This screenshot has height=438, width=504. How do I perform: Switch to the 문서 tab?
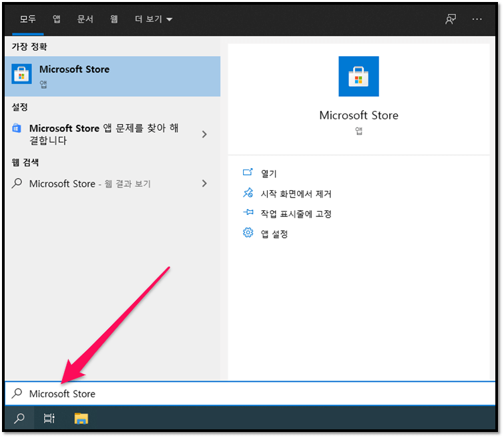(85, 19)
